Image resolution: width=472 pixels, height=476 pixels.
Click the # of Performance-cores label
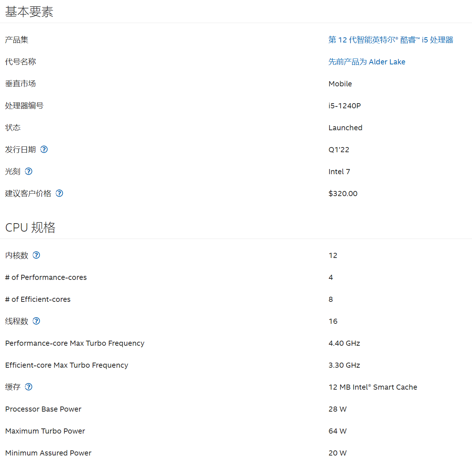46,277
